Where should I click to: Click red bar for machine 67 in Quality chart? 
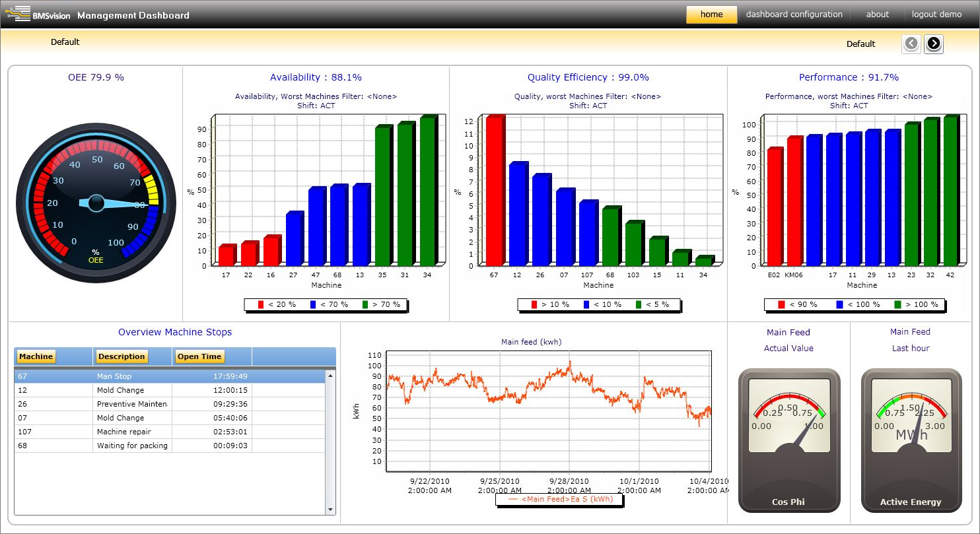click(494, 191)
